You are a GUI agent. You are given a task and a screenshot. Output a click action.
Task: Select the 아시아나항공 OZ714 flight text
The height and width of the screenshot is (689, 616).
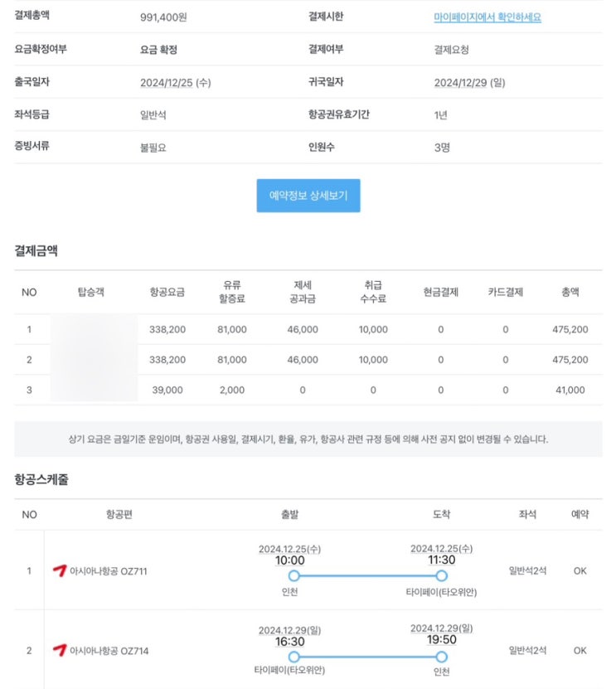[109, 651]
